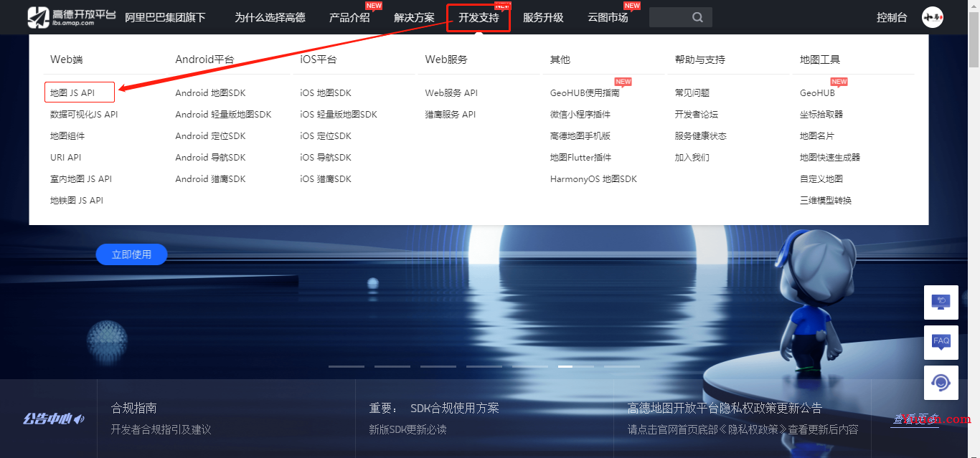Click the search magnifier icon
The image size is (980, 458).
pyautogui.click(x=697, y=18)
